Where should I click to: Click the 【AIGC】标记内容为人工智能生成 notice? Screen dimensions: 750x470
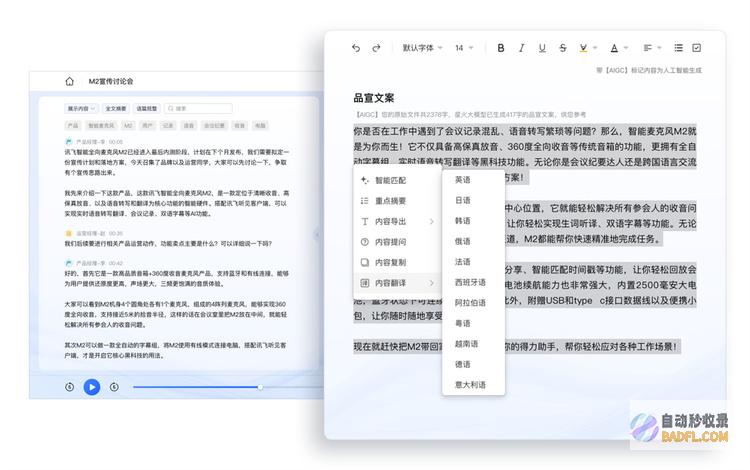pos(649,70)
